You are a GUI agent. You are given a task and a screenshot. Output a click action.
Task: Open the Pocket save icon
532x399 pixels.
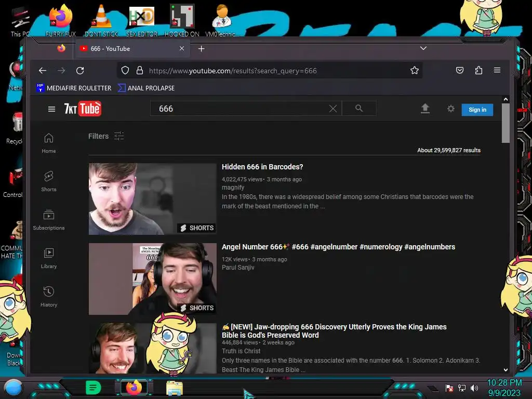tap(460, 70)
